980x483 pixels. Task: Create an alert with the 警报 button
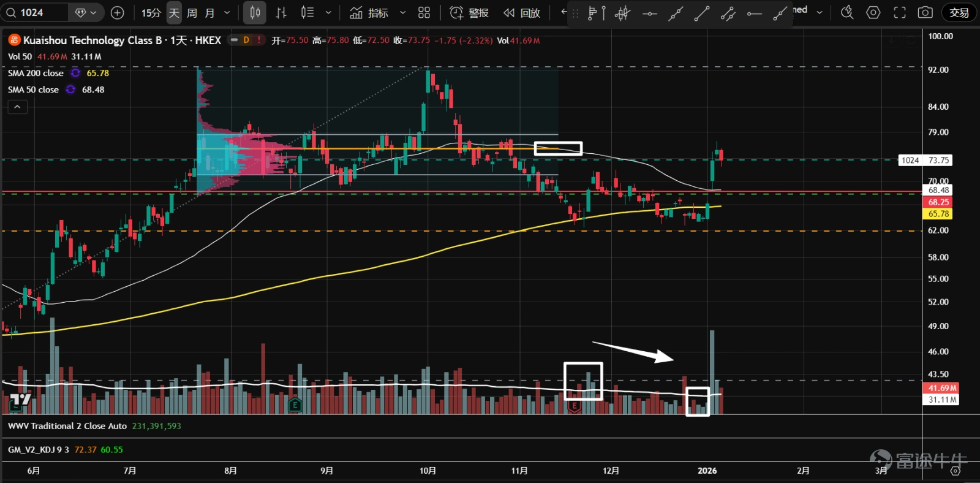click(x=469, y=12)
